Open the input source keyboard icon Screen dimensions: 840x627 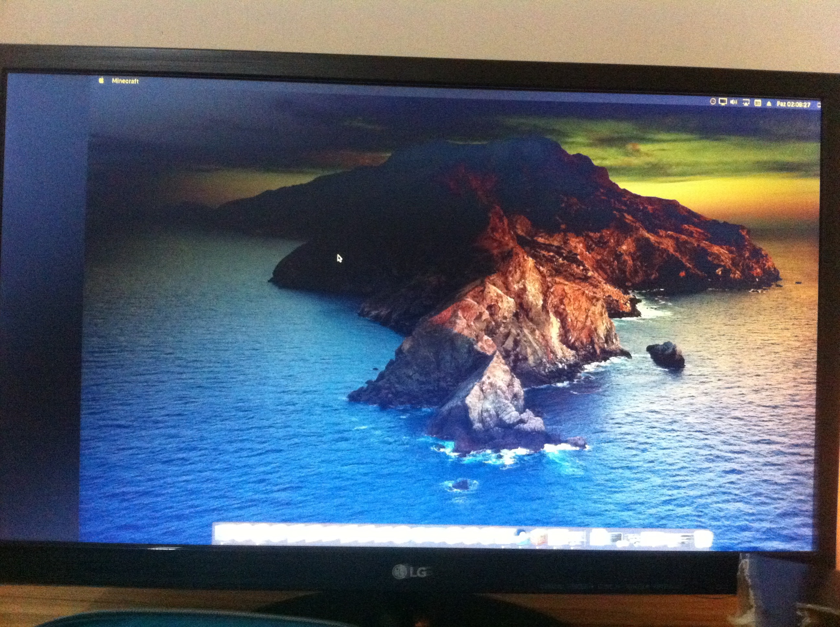pyautogui.click(x=758, y=103)
